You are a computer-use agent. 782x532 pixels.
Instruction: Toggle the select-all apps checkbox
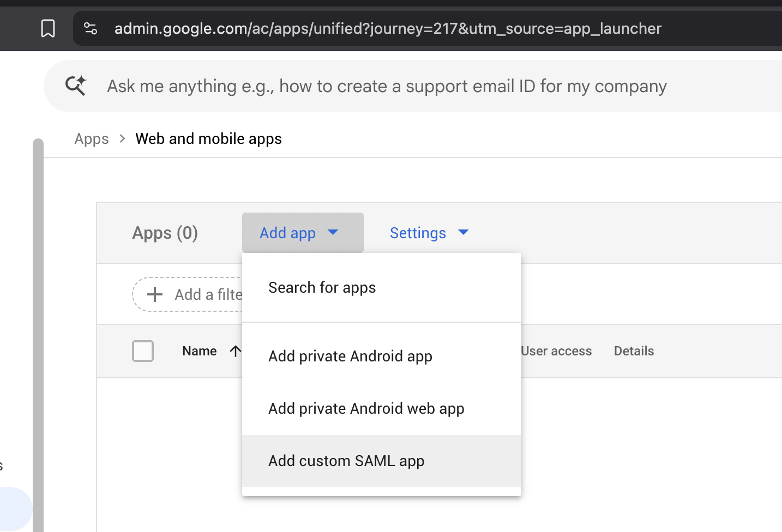click(x=143, y=351)
